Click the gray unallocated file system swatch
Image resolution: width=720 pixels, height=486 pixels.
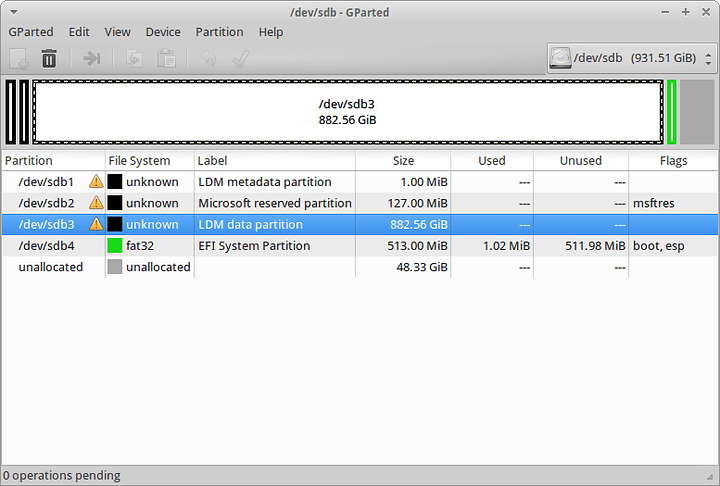pos(115,266)
